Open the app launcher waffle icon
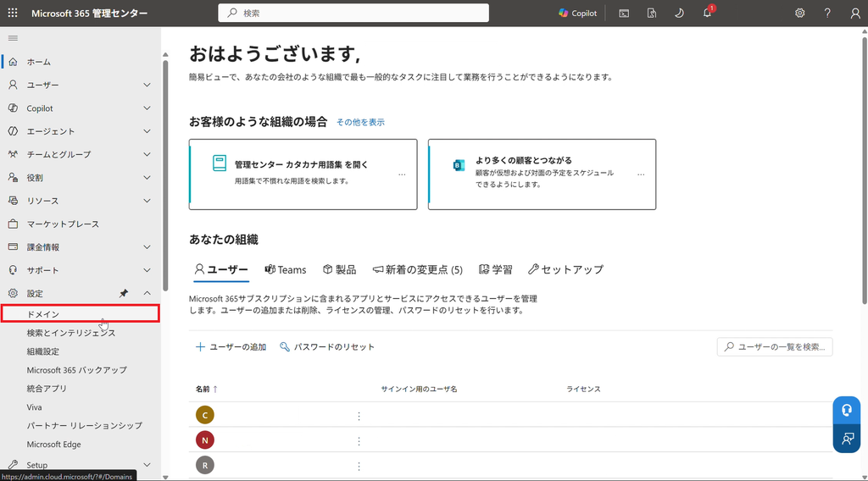The width and height of the screenshot is (868, 481). pos(13,13)
